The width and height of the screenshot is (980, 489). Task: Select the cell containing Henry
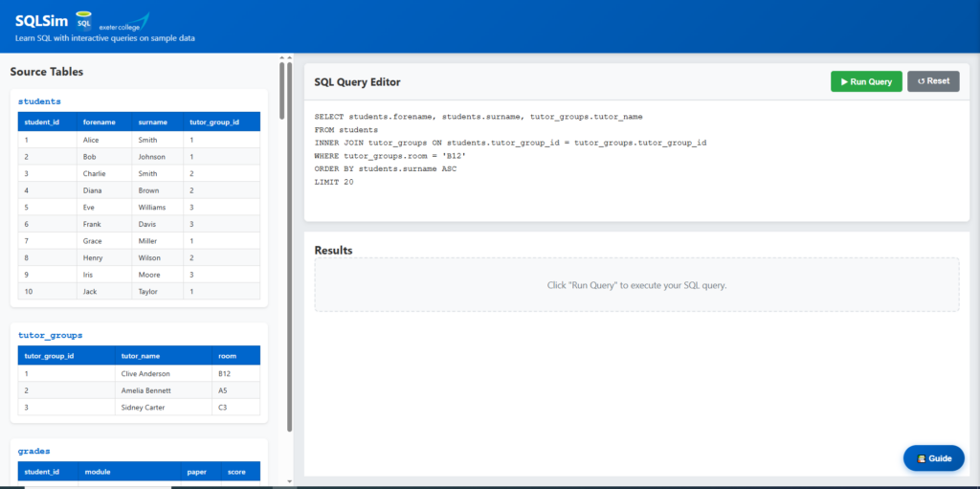click(x=104, y=258)
